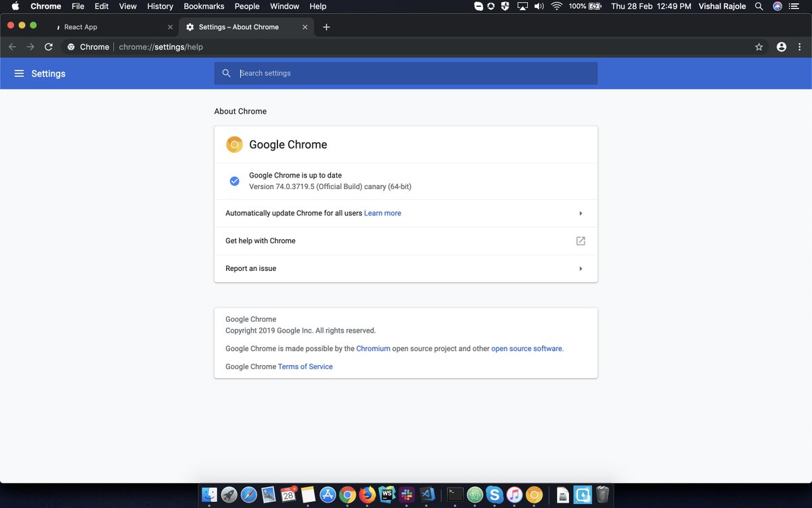Open the Apple menu
The height and width of the screenshot is (508, 812).
16,6
